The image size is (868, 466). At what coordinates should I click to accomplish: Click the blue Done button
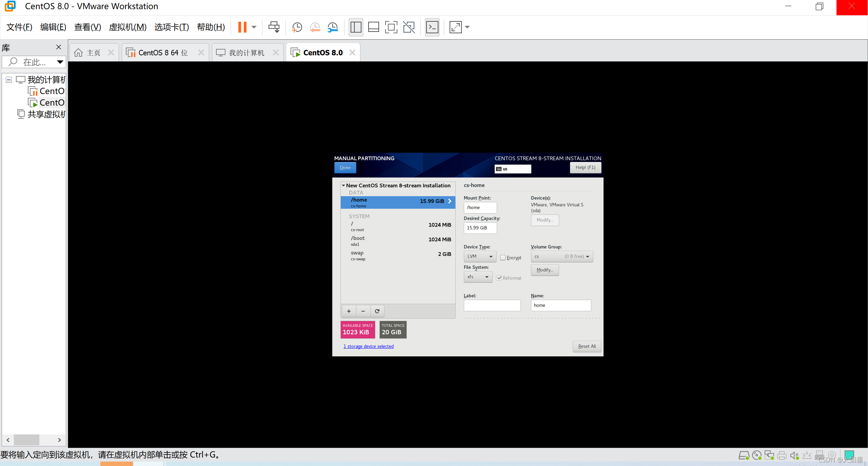[x=345, y=167]
